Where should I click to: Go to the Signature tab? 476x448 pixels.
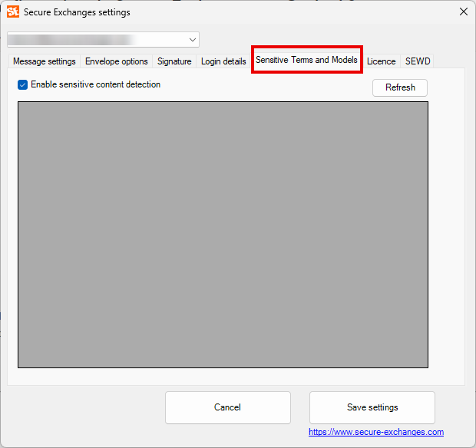click(174, 61)
